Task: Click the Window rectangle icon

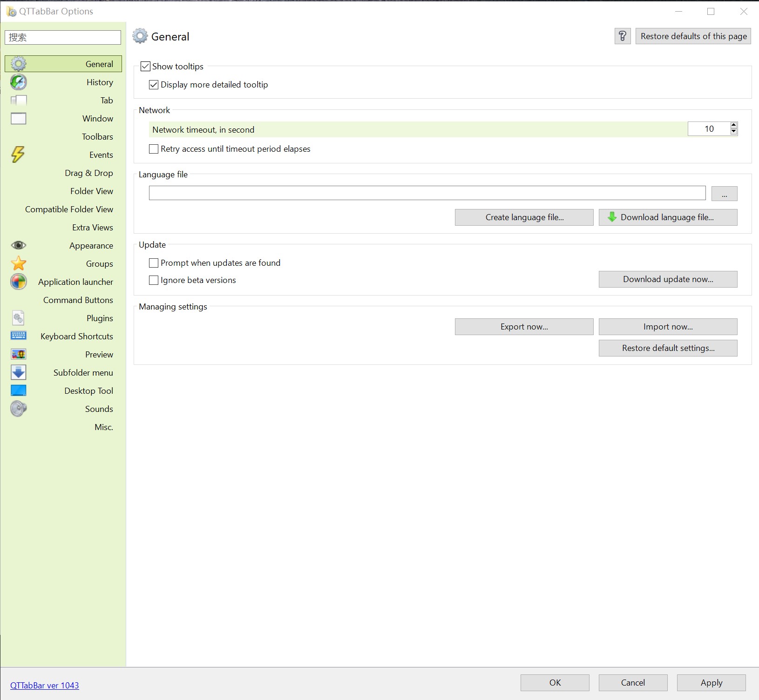Action: point(19,118)
